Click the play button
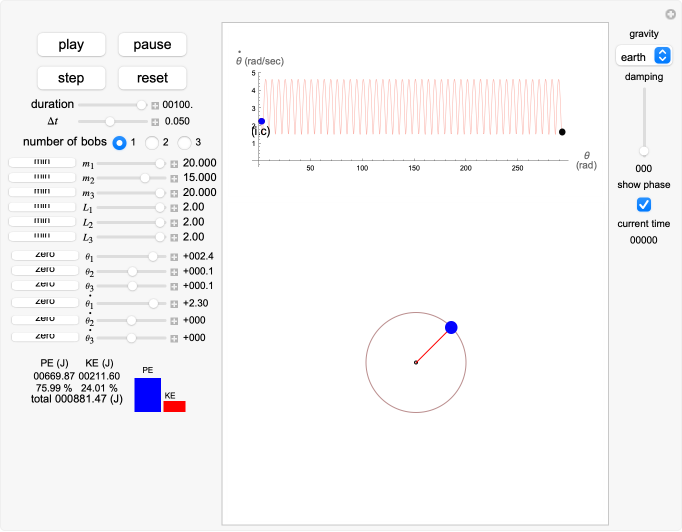 coord(71,44)
